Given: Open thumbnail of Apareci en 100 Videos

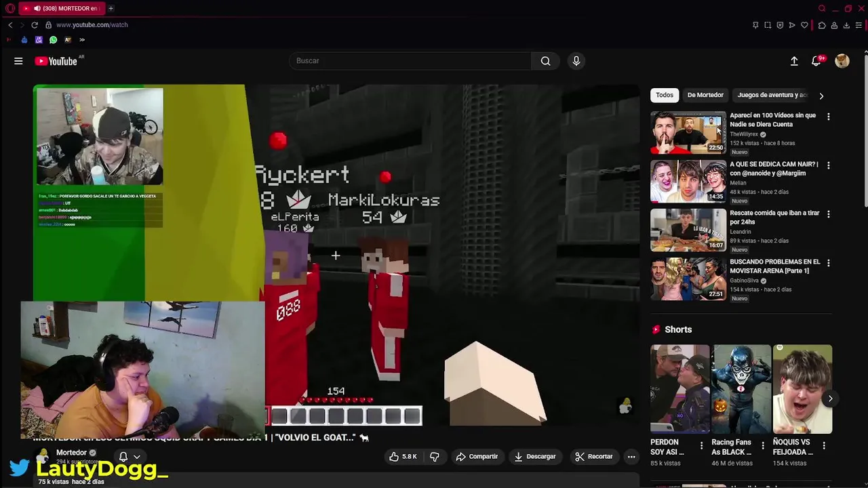Looking at the screenshot, I should pos(688,133).
